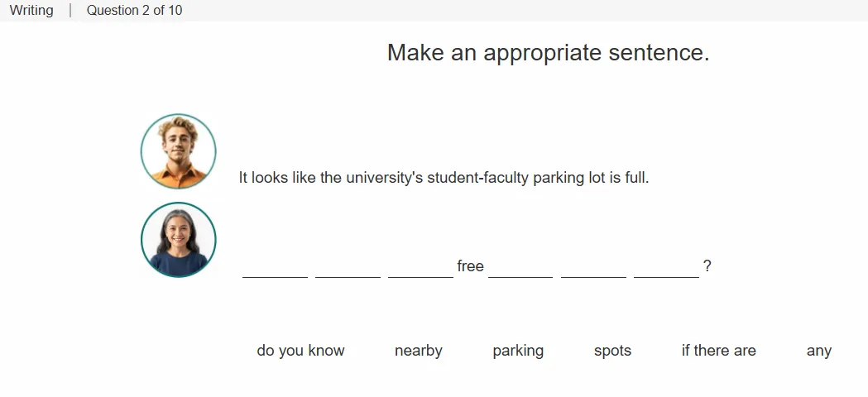Viewport: 868px width, 397px height.
Task: Click the parking lot is full sentence
Action: (x=444, y=178)
